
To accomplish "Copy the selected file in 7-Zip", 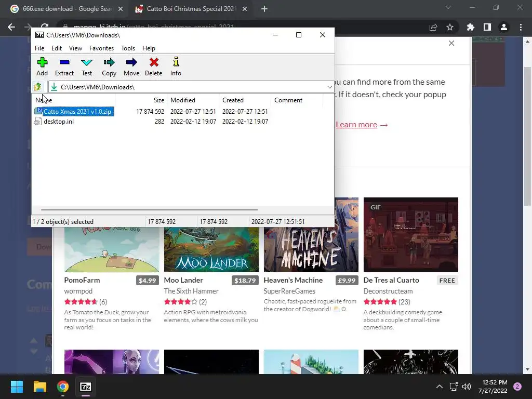I will 109,67.
